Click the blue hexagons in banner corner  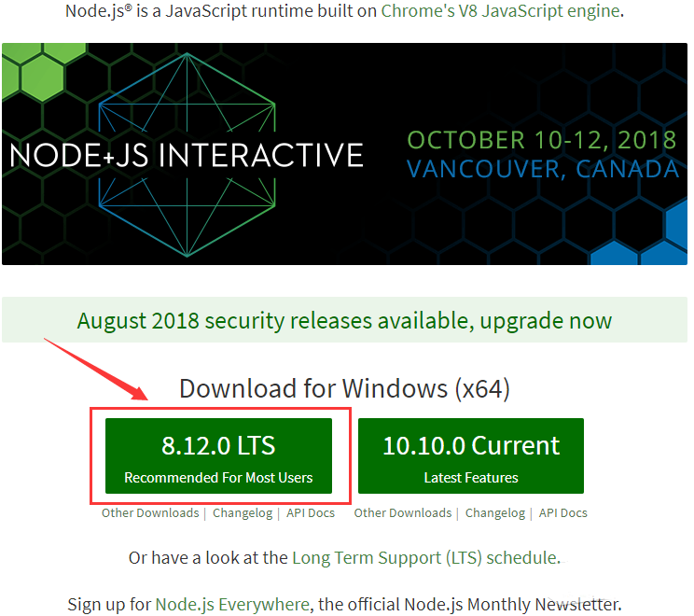[x=641, y=237]
